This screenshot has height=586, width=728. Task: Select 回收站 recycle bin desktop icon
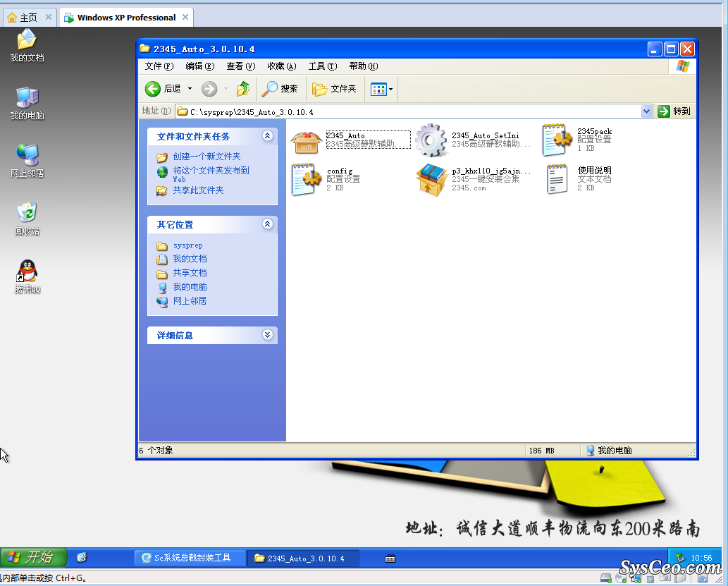(x=27, y=219)
